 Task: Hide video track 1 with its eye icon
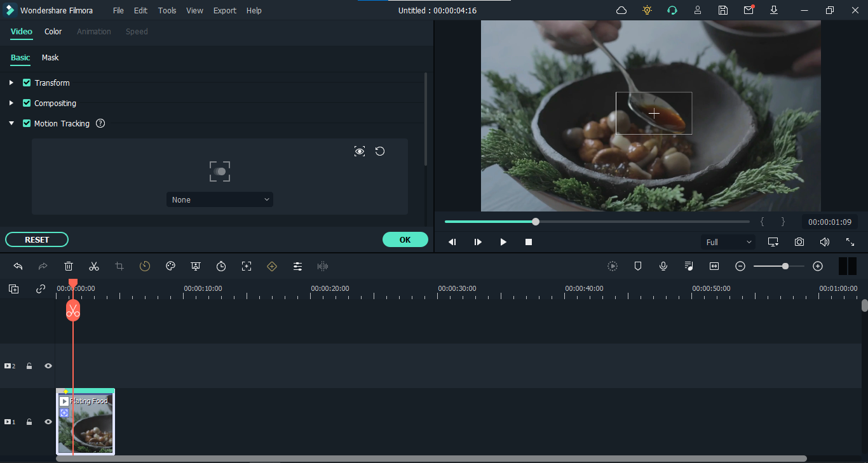point(48,422)
